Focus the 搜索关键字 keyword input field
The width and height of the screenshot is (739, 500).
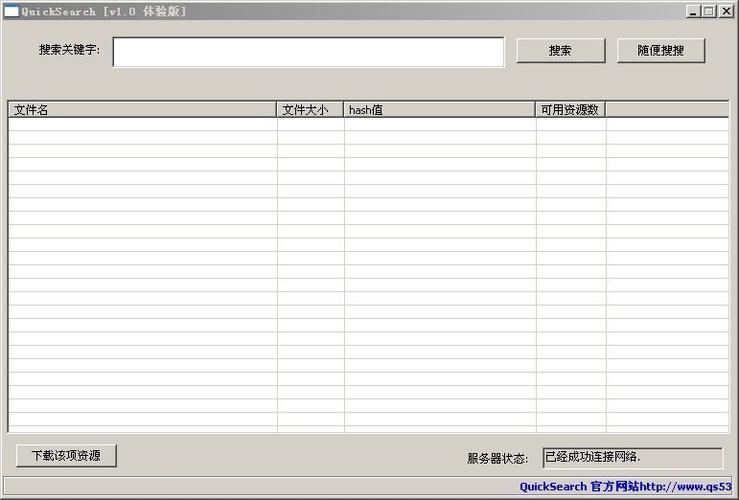tap(308, 52)
